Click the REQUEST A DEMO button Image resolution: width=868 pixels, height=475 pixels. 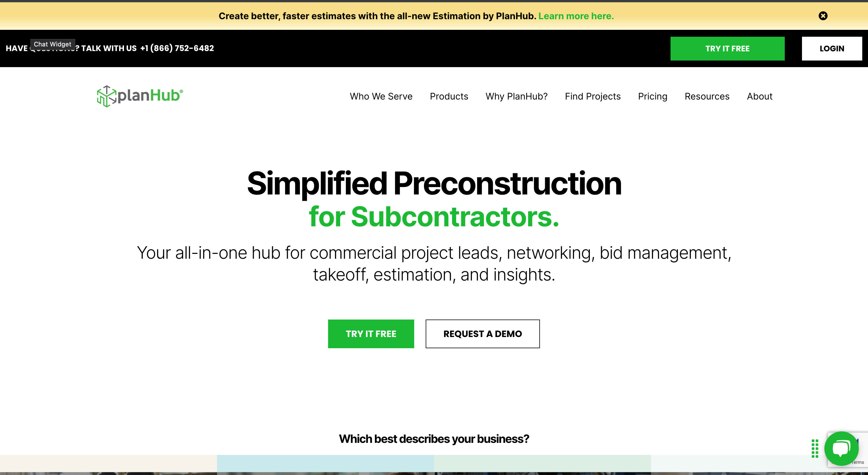coord(483,333)
